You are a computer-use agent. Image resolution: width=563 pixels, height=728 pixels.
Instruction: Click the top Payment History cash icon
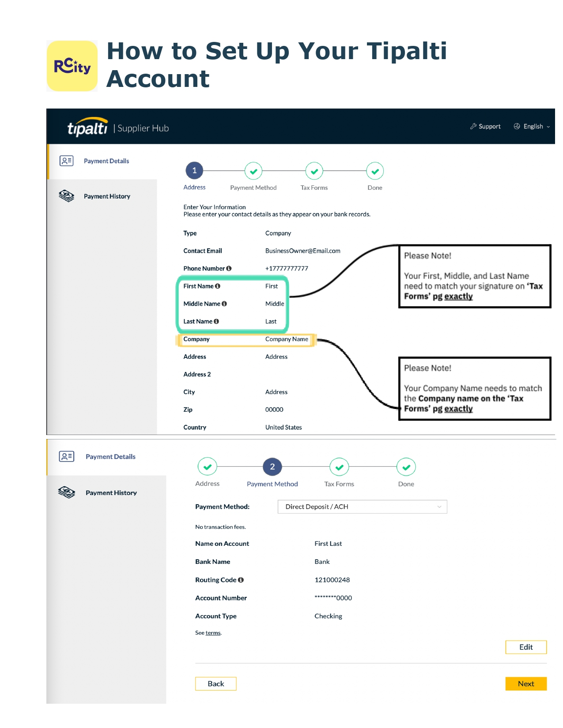coord(67,196)
